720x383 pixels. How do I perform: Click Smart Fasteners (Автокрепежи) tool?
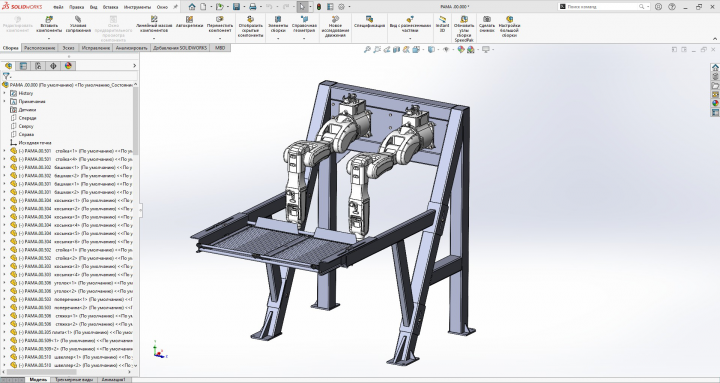click(x=189, y=22)
